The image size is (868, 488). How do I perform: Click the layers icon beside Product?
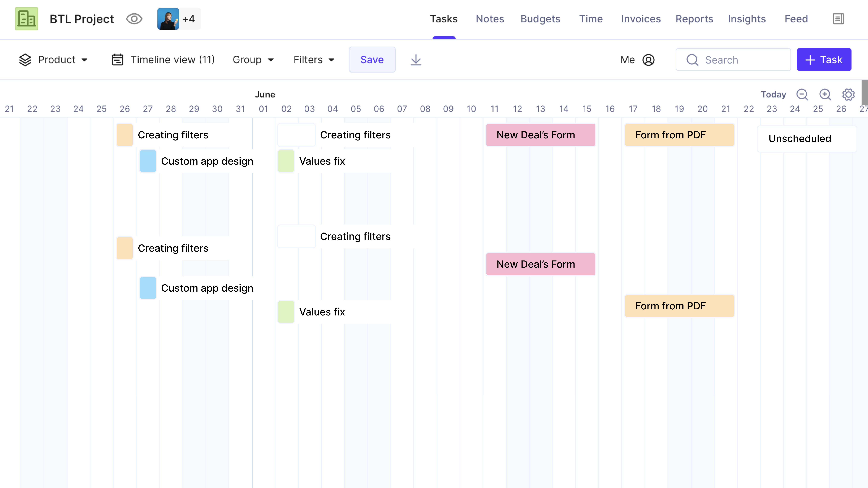pyautogui.click(x=25, y=60)
